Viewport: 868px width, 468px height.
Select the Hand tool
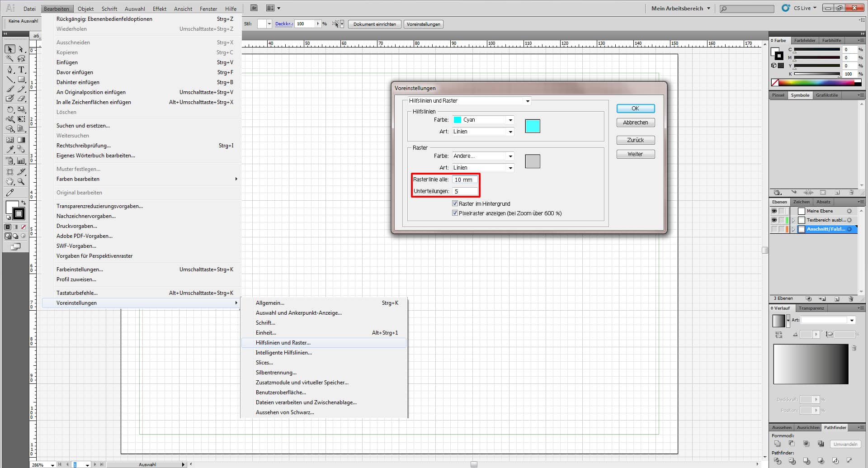[x=10, y=182]
